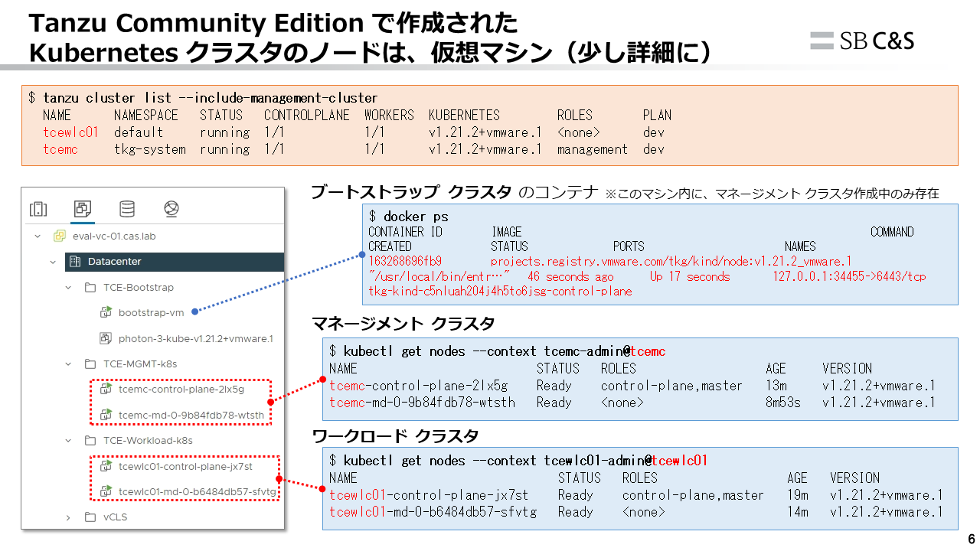Click the tcemc-control-plane-2lx5g VM icon

(106, 389)
